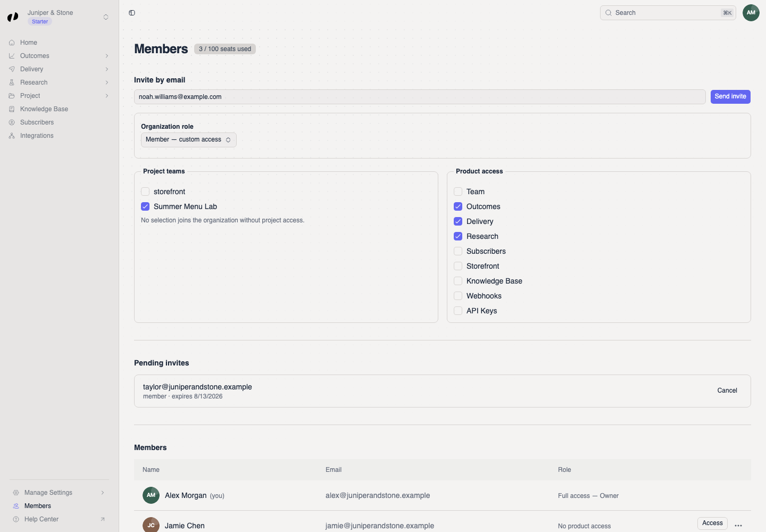Enable Team product access checkbox
Viewport: 766px width, 532px height.
tap(458, 192)
